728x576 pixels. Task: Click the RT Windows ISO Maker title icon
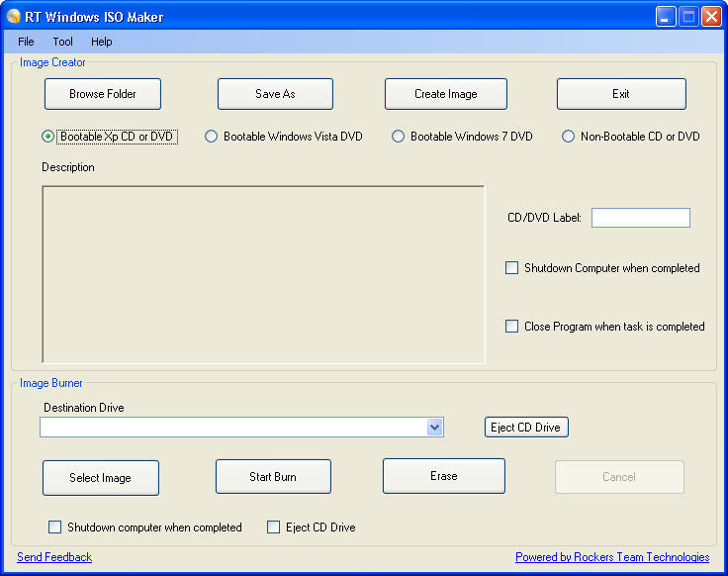(14, 16)
